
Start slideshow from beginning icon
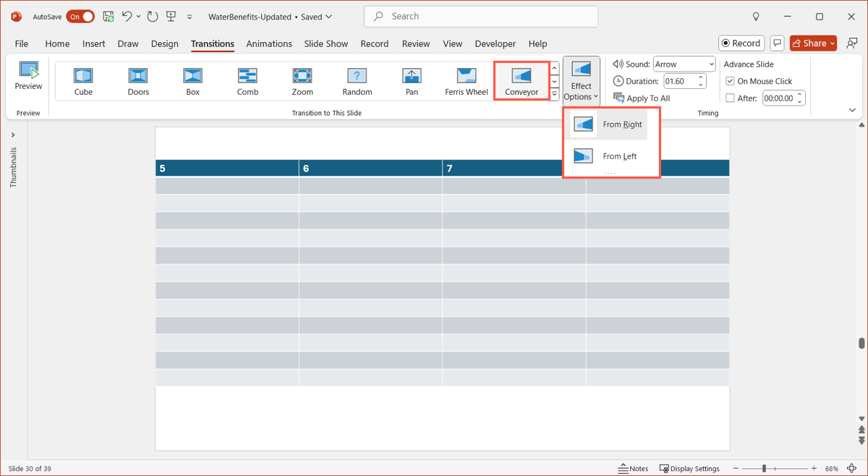pyautogui.click(x=171, y=17)
